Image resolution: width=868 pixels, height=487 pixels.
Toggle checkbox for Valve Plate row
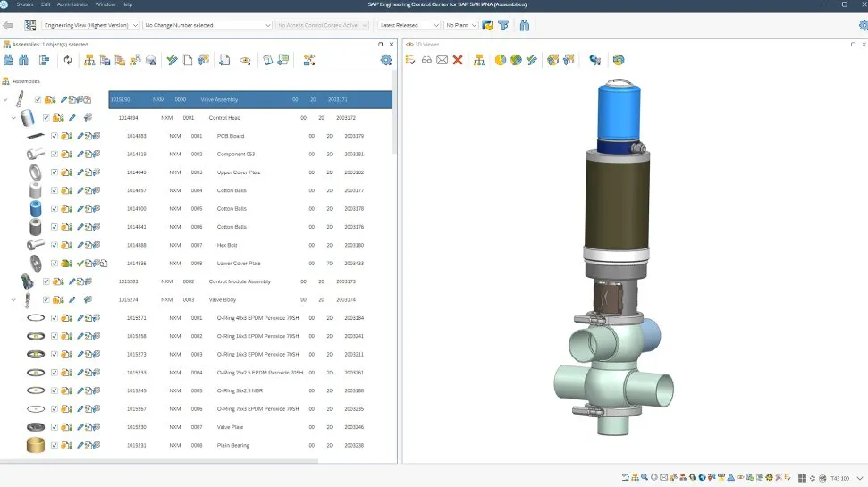[x=55, y=427]
